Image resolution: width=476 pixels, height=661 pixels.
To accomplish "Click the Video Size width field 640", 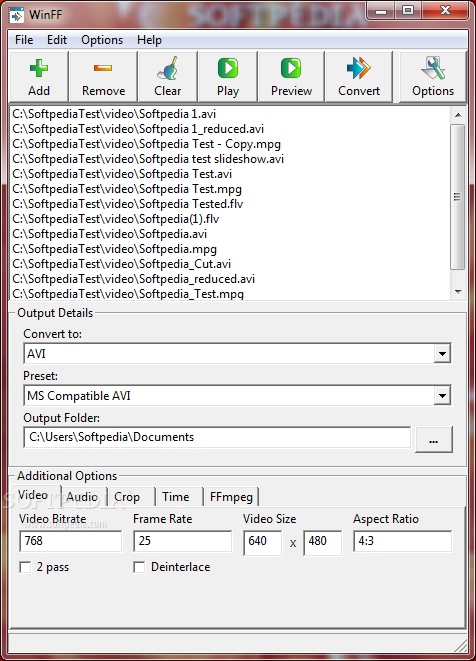I will (x=262, y=543).
